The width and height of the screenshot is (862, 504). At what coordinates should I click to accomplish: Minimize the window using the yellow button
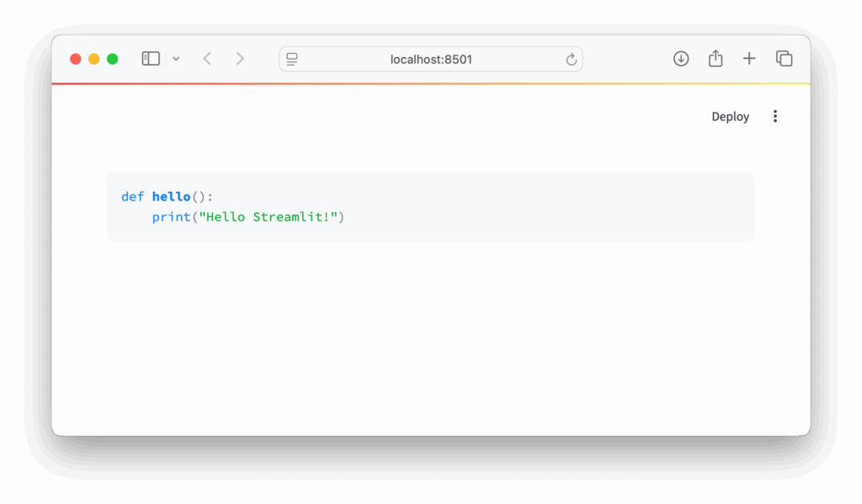click(x=94, y=59)
